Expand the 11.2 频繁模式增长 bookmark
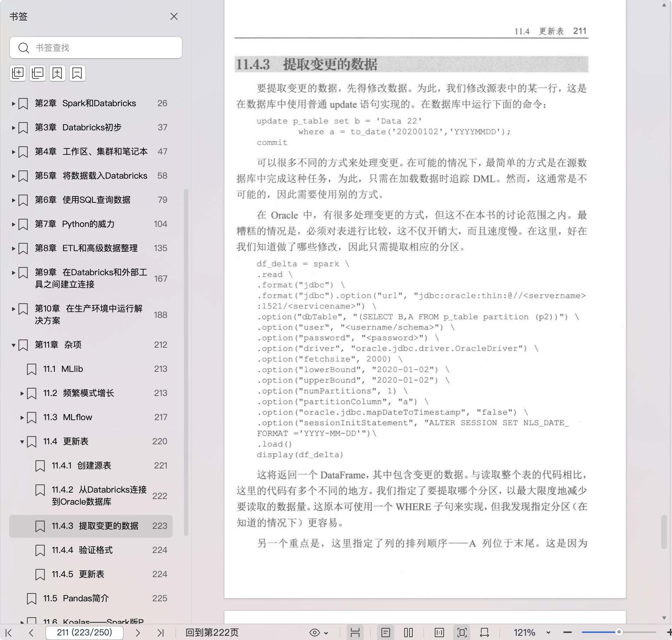 point(22,393)
